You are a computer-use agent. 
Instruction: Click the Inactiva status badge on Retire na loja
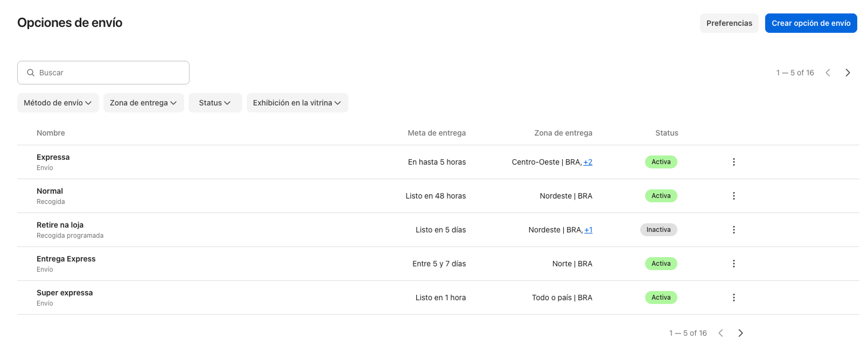pyautogui.click(x=659, y=230)
